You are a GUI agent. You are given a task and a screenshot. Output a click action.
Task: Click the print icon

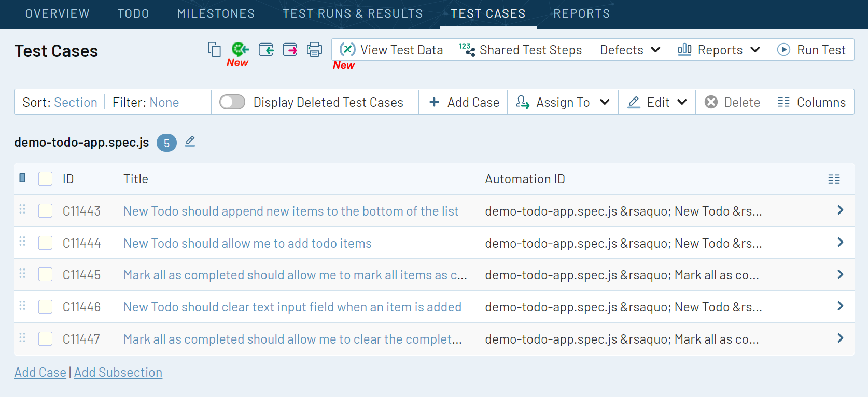(314, 50)
